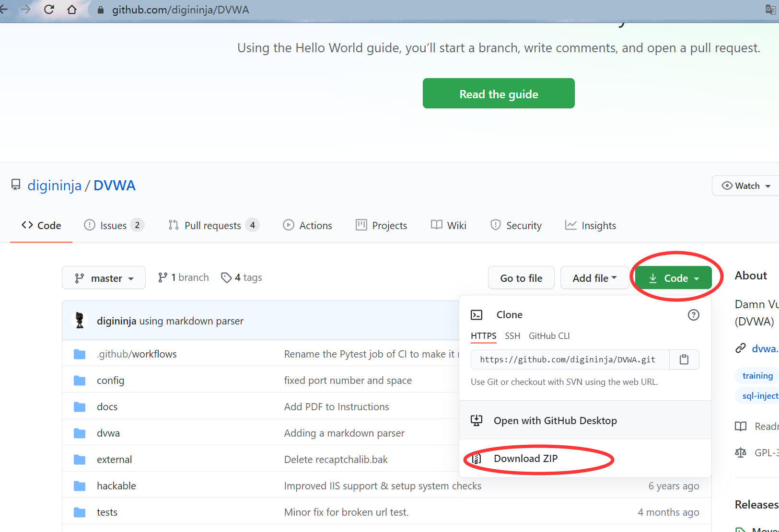Click the Readme book icon in About
Screen dimensions: 779x532
741,426
